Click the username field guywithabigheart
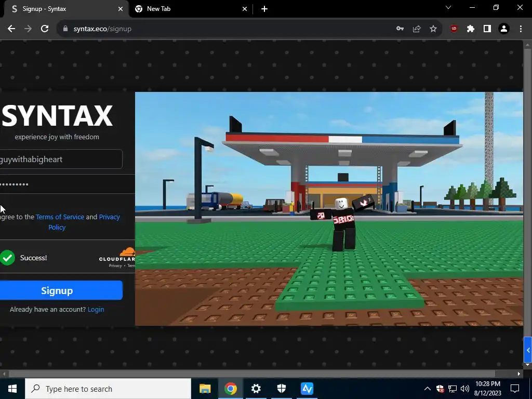This screenshot has height=399, width=532. click(x=61, y=159)
